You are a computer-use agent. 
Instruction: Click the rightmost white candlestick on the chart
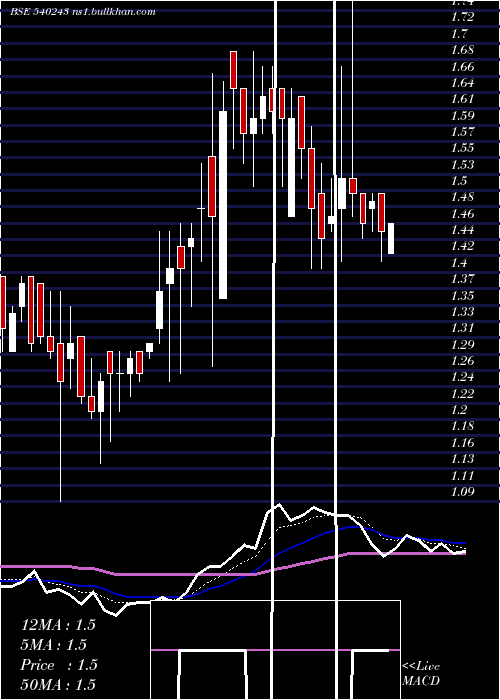391,239
